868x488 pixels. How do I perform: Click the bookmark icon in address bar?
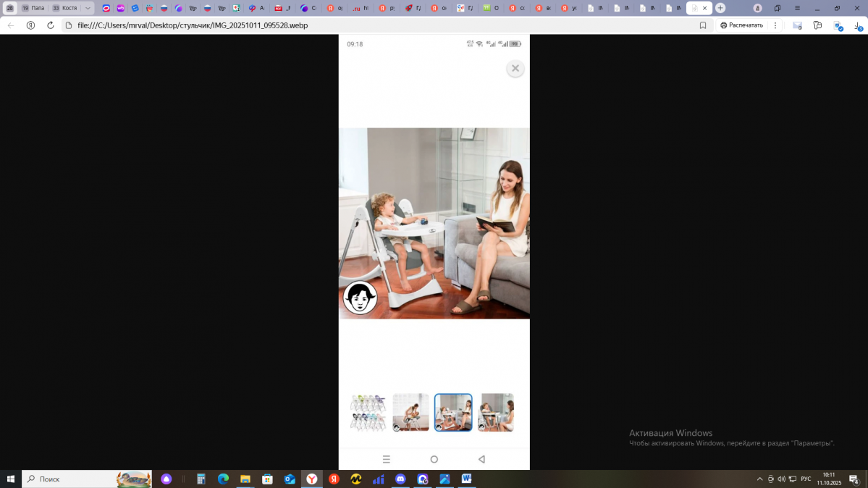[x=702, y=25]
